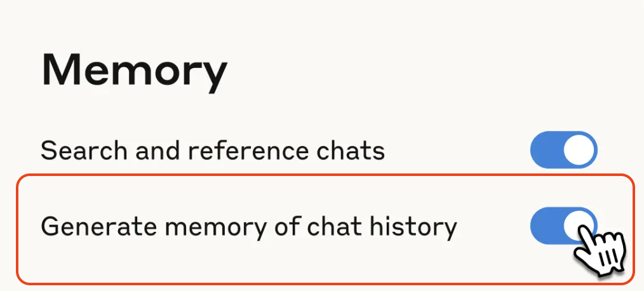The image size is (644, 291).
Task: Toggle the Search and reference chats switch
Action: tap(563, 149)
